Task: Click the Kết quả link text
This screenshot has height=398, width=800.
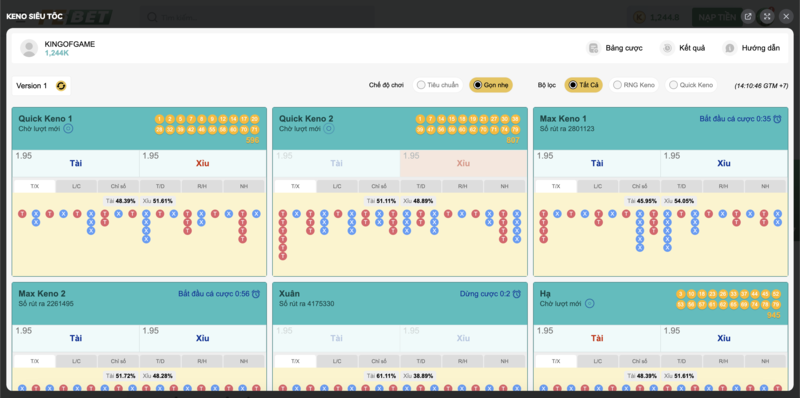Action: click(x=692, y=48)
